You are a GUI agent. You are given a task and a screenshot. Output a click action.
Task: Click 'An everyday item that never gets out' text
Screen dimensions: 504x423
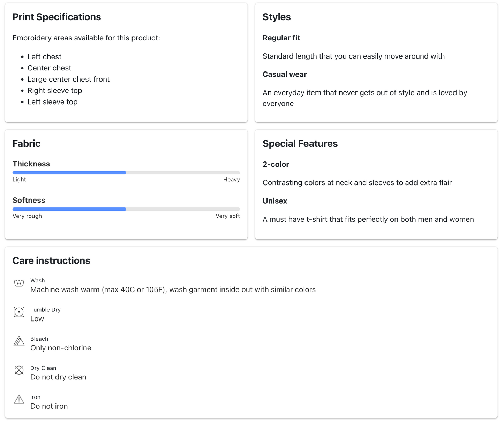point(365,98)
